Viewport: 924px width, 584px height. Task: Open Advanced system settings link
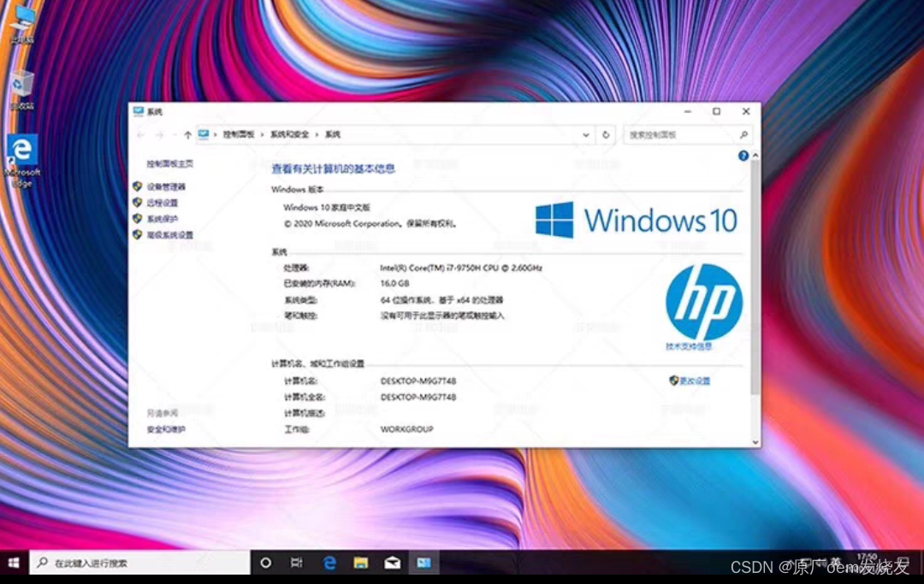pyautogui.click(x=169, y=235)
